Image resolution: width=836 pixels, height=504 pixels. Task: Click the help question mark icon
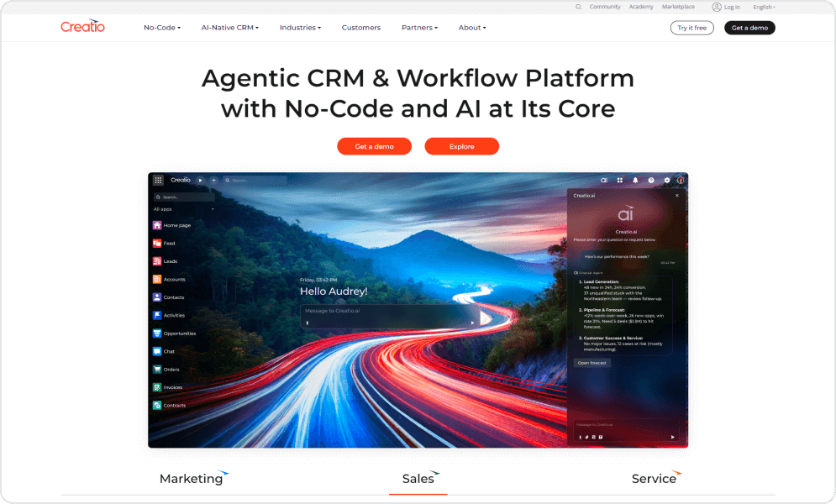point(651,180)
